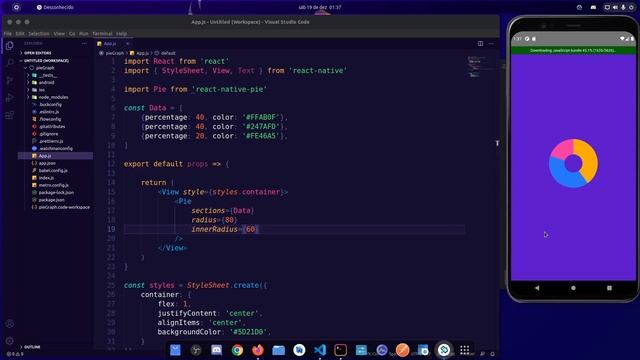640x360 pixels.
Task: Open the Desconhecido activities button
Action: coord(55,7)
